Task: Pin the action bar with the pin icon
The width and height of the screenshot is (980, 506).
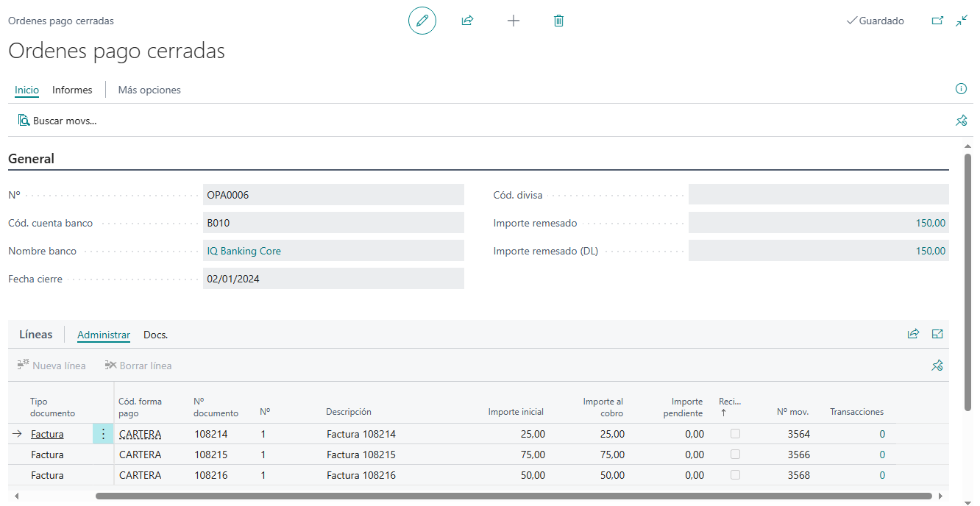Action: click(x=961, y=120)
